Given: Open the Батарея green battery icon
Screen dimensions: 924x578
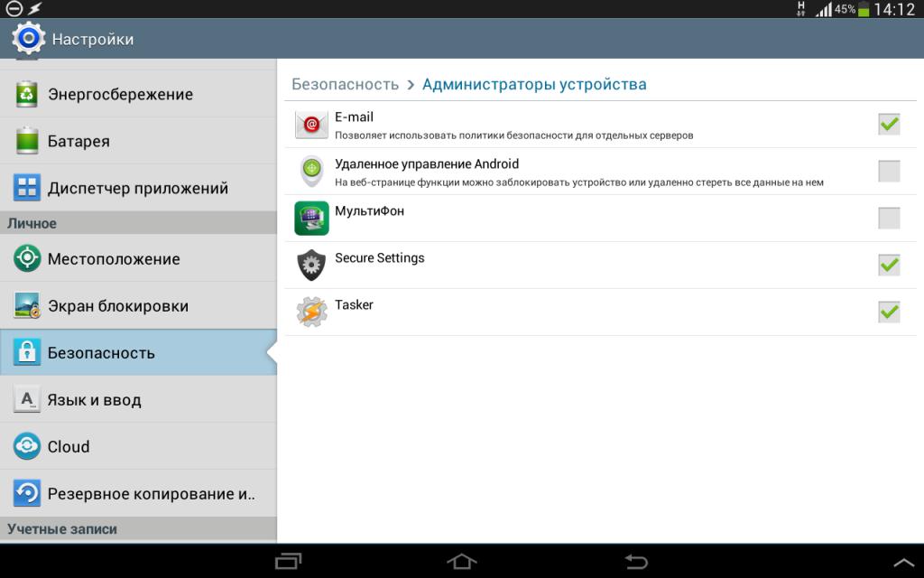Looking at the screenshot, I should click(26, 140).
